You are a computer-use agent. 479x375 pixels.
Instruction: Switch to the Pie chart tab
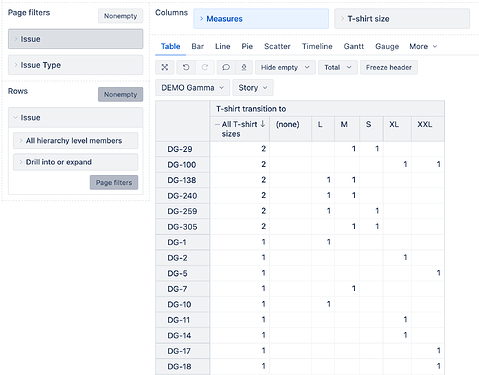(x=247, y=46)
